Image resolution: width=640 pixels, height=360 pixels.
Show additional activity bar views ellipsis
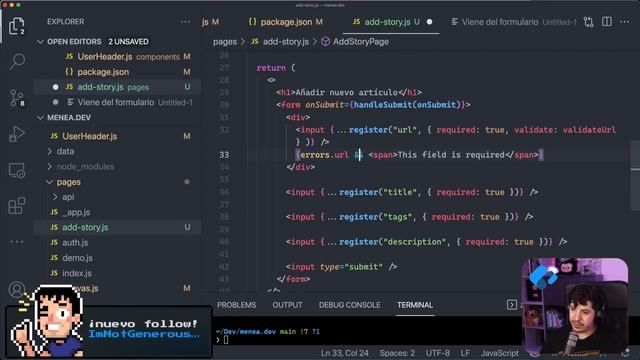[x=17, y=242]
